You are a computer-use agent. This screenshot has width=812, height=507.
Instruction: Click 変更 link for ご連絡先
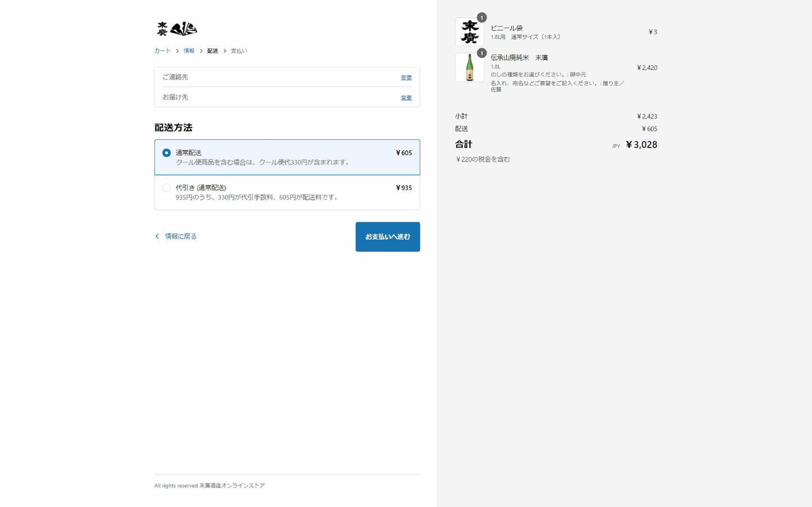click(406, 77)
